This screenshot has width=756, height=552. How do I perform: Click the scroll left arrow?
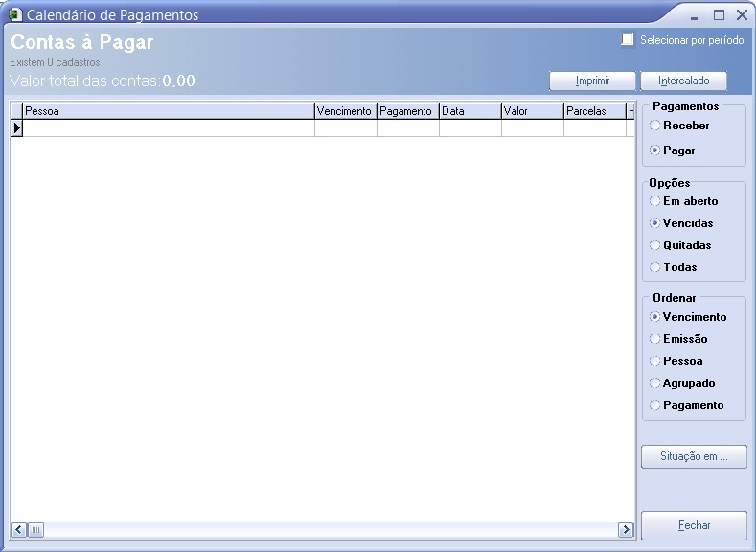[18, 530]
